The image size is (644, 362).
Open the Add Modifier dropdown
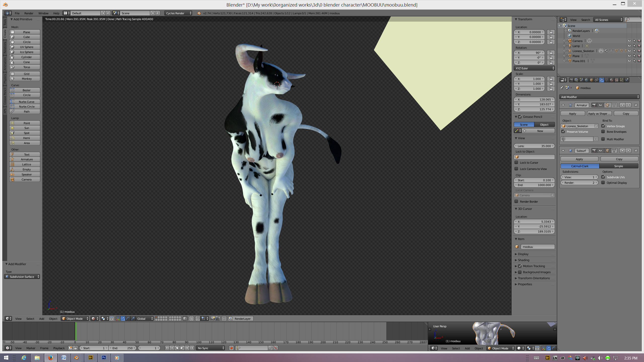(599, 97)
